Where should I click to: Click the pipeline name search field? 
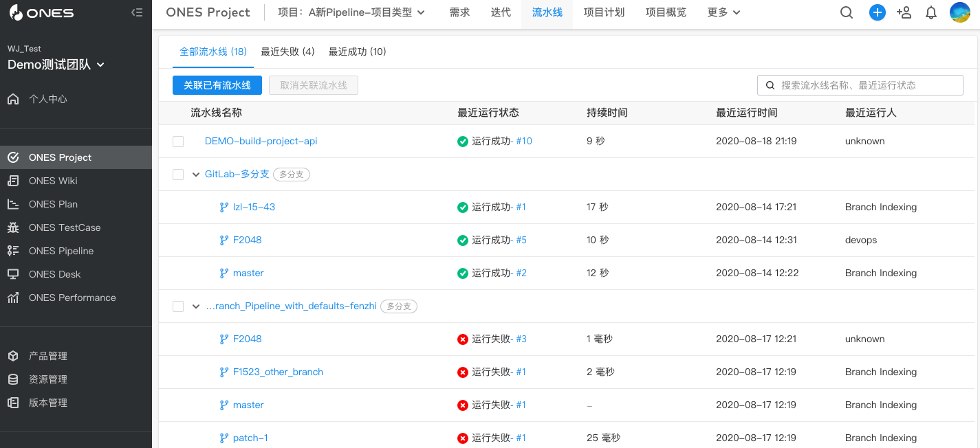860,85
